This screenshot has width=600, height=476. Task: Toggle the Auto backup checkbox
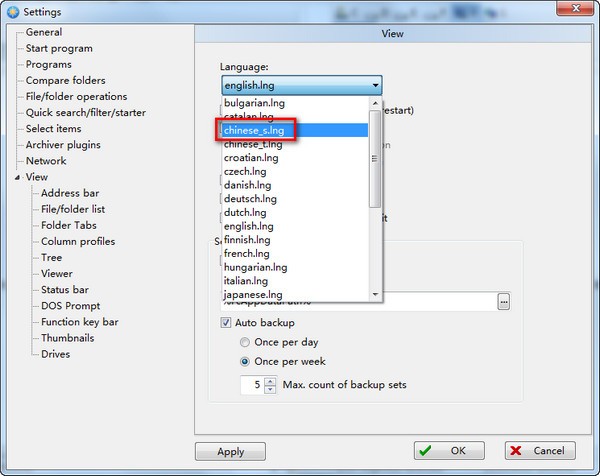[x=226, y=324]
